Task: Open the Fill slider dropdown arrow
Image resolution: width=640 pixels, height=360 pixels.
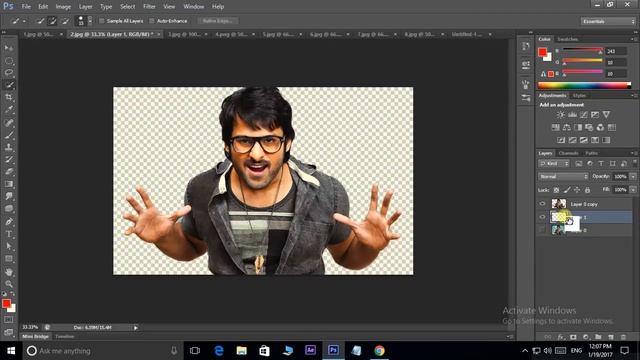Action: [633, 190]
